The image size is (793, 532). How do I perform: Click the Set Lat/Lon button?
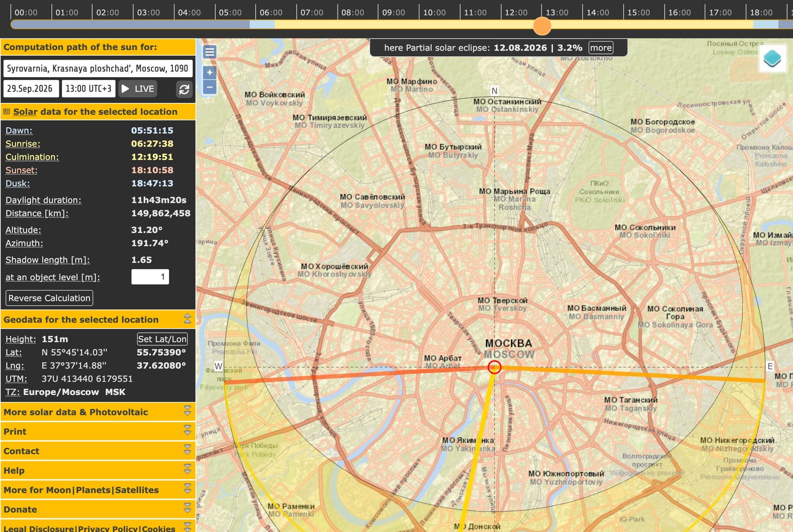tap(162, 339)
